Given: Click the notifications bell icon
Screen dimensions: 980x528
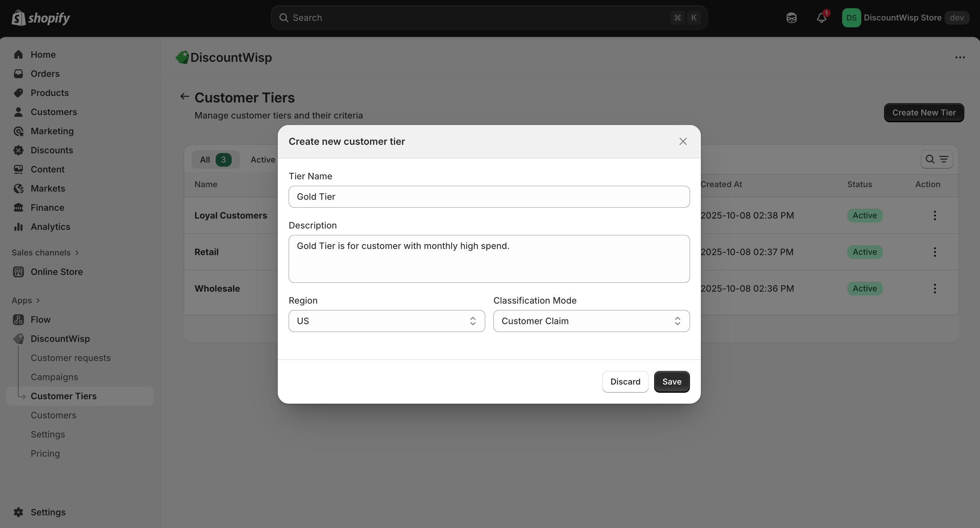Looking at the screenshot, I should click(x=821, y=18).
